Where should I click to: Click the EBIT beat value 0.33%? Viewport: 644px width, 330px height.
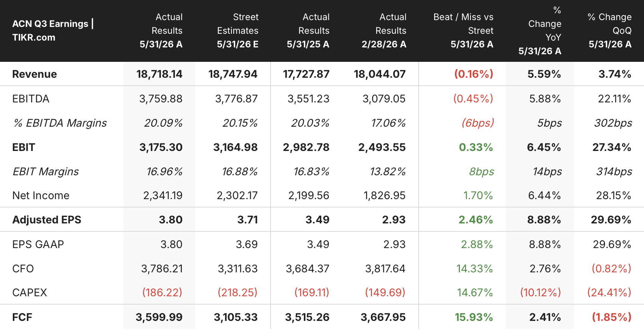click(x=476, y=147)
